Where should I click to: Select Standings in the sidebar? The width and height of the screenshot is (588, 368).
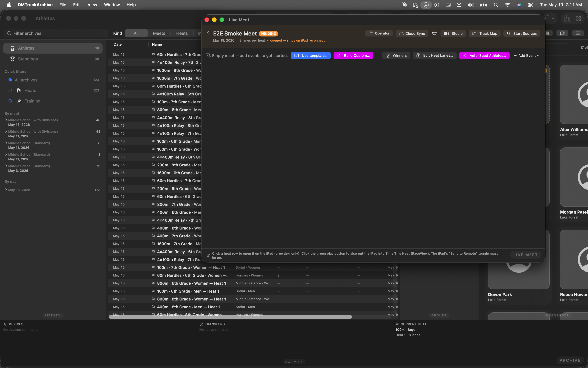(53, 59)
